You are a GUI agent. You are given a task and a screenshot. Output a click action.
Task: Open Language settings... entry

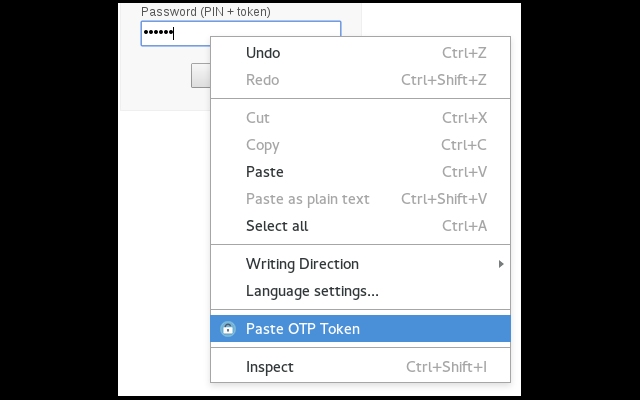pos(360,291)
